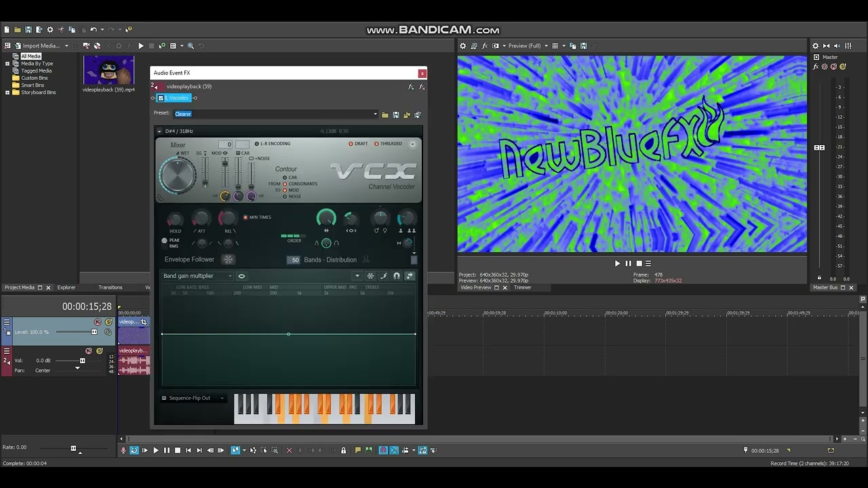Select the Master Bus tab

825,287
